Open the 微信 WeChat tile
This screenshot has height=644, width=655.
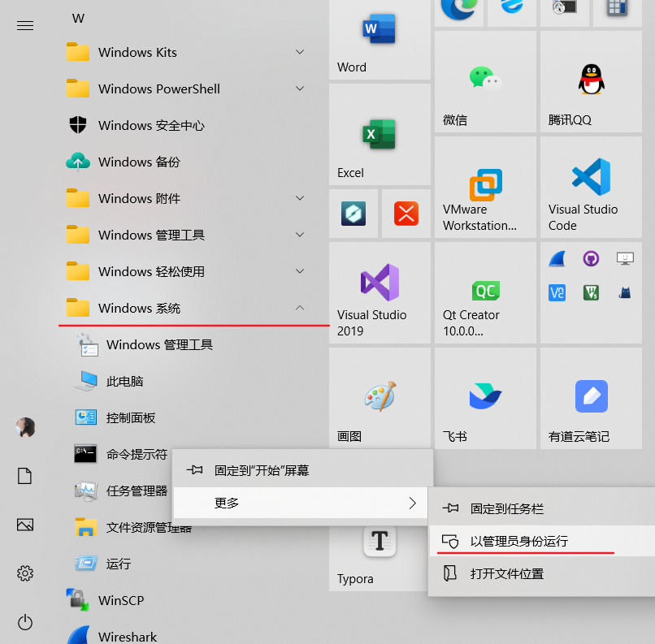click(485, 82)
